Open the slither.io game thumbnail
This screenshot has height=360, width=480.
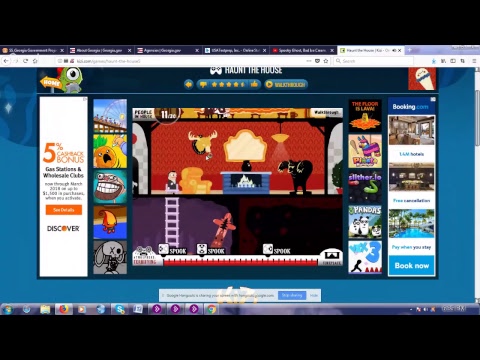pyautogui.click(x=365, y=187)
